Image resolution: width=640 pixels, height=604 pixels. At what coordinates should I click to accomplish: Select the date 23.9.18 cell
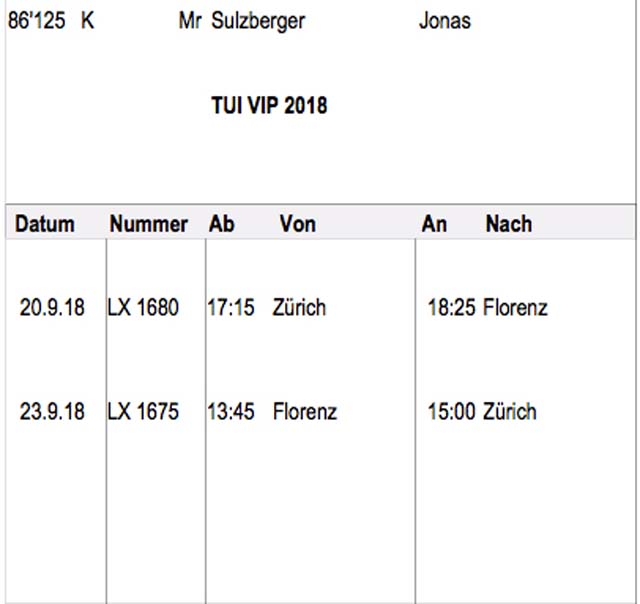click(52, 411)
